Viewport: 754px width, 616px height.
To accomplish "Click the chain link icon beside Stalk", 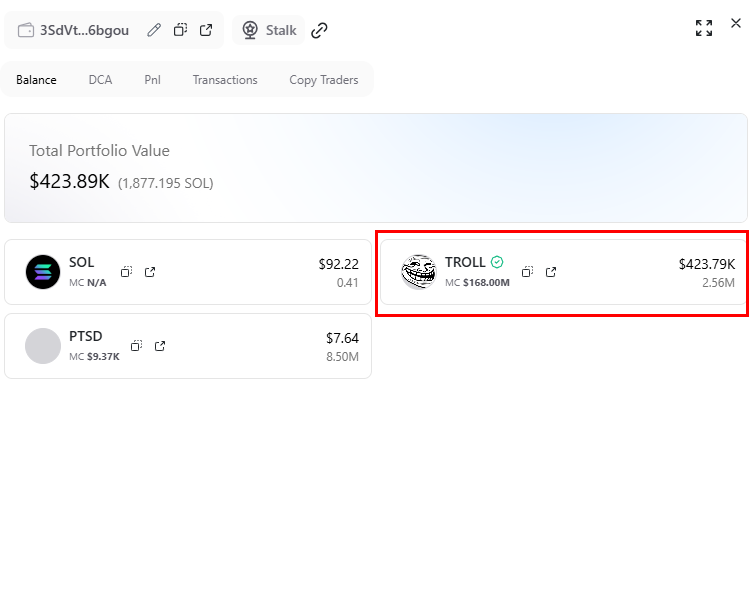I will click(319, 30).
